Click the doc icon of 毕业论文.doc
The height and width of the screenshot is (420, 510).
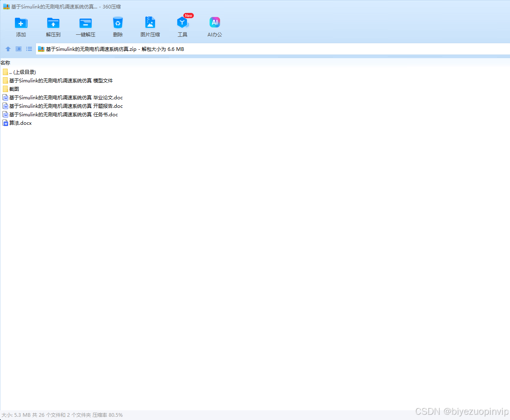point(6,97)
